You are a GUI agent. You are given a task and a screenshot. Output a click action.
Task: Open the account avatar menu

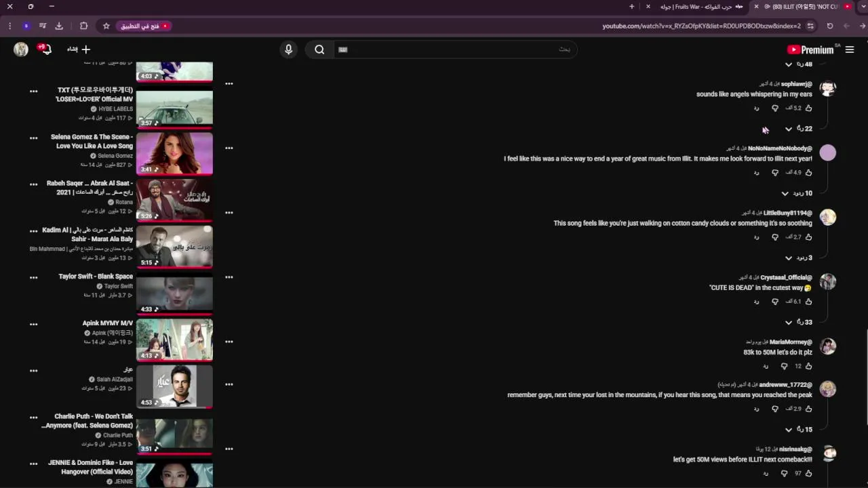point(21,49)
